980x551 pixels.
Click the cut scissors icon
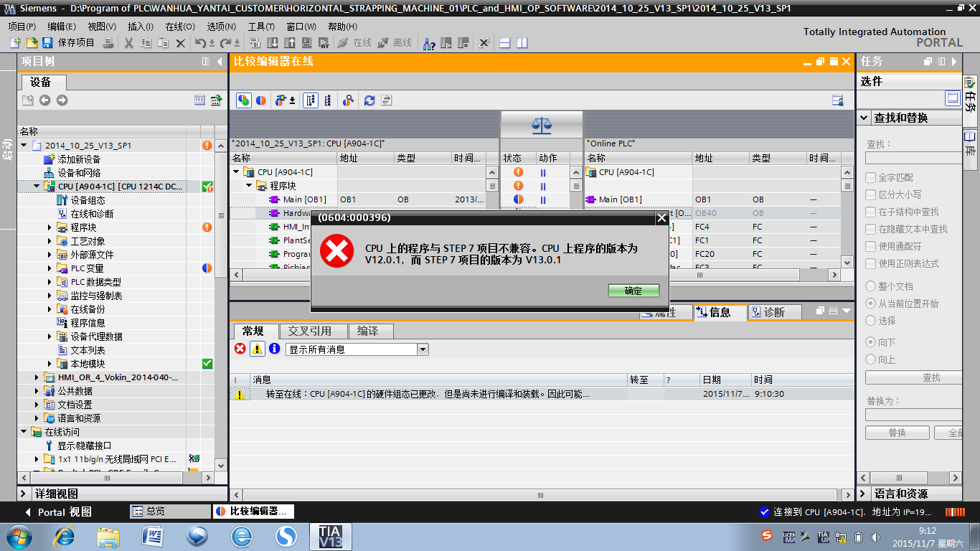[129, 43]
